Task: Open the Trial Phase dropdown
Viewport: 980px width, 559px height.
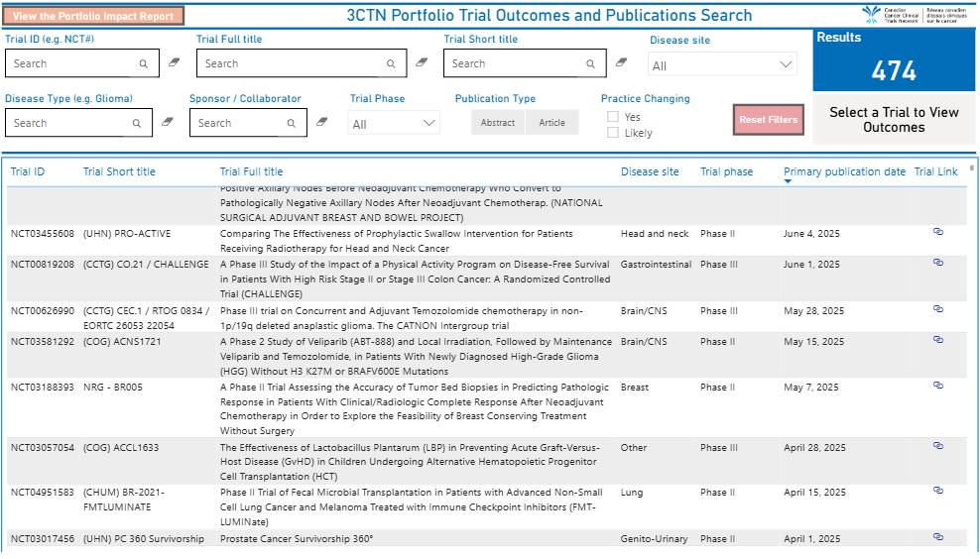Action: 394,124
